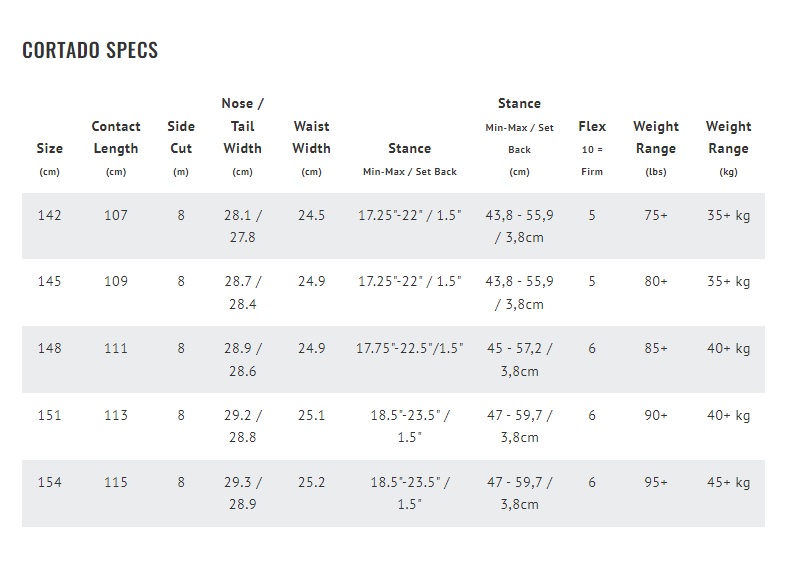The height and width of the screenshot is (569, 789).
Task: Select the 45+ kg weight cell
Action: click(728, 482)
